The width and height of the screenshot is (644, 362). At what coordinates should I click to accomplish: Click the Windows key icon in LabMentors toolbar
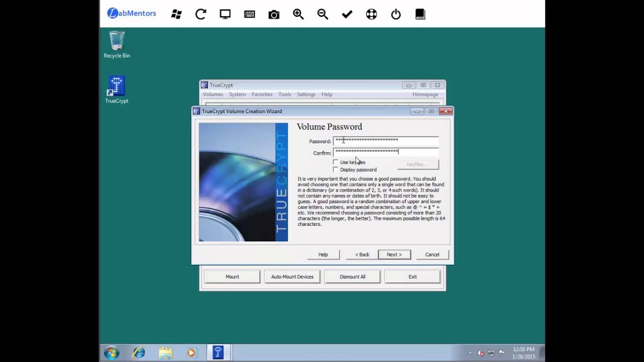[177, 14]
